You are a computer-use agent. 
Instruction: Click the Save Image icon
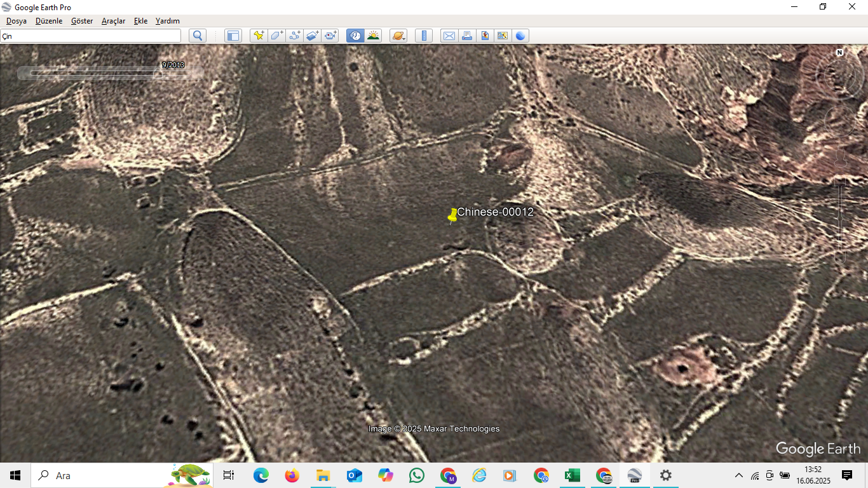485,36
